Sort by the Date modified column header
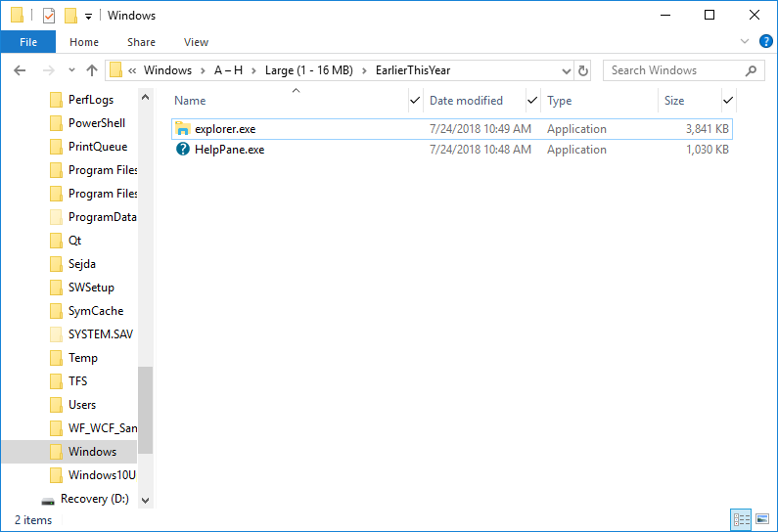Viewport: 778px width, 532px height. 467,101
